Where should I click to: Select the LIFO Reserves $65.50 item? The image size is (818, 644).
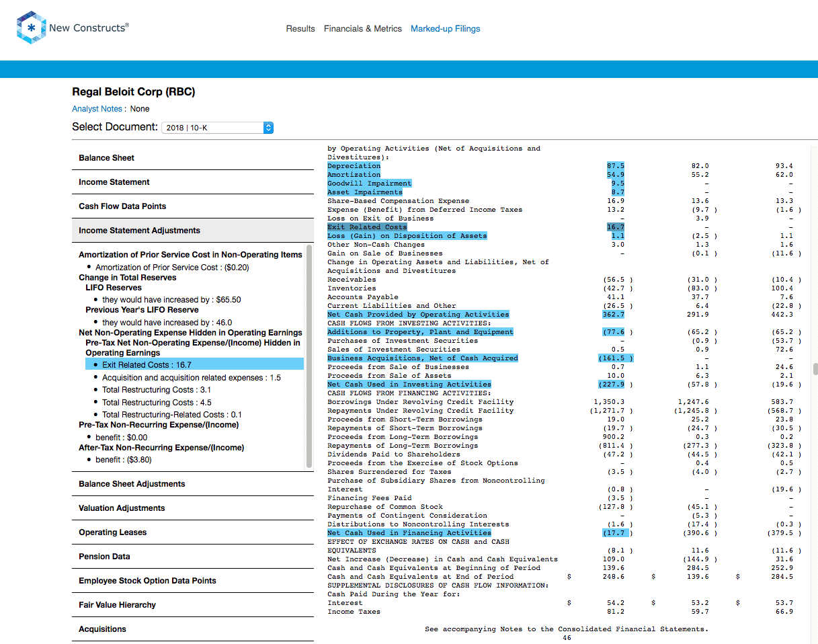[171, 300]
